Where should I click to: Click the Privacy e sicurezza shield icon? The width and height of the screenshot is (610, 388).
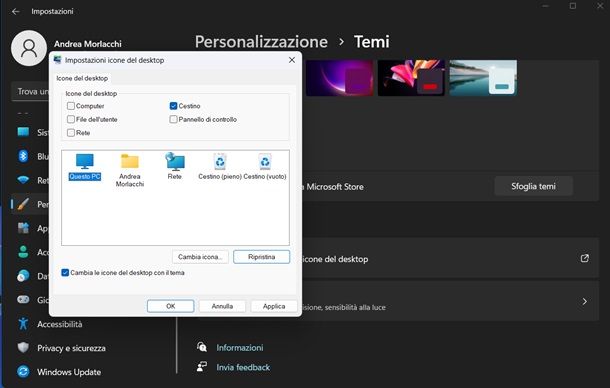tap(23, 348)
